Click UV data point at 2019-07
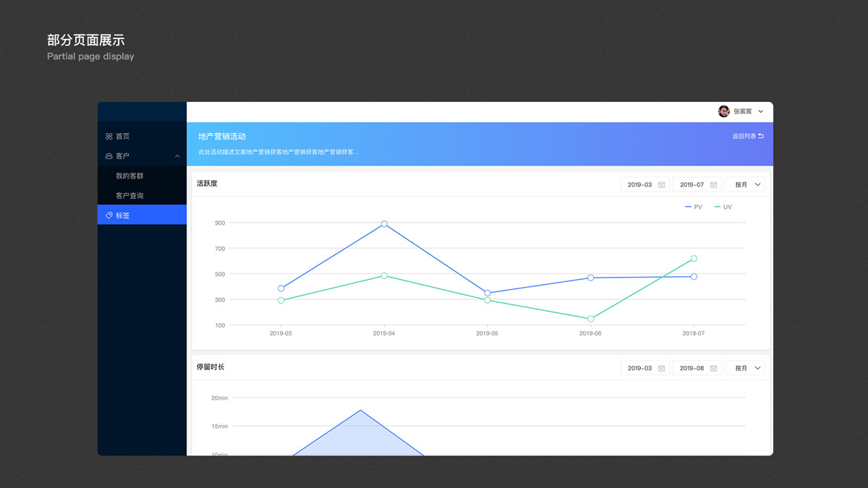 tap(694, 258)
